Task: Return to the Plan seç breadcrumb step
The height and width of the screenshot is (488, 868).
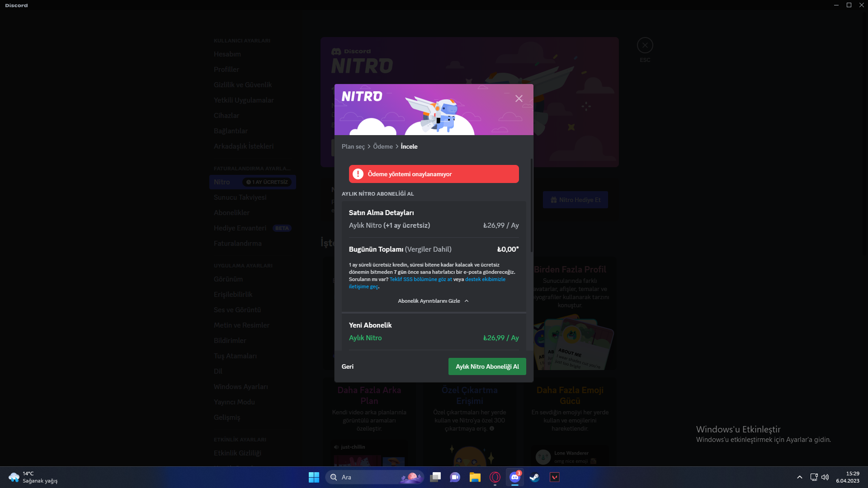Action: [353, 146]
